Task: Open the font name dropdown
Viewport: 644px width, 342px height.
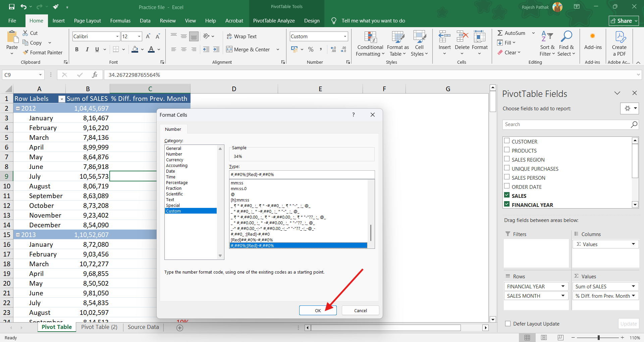Action: [x=117, y=36]
